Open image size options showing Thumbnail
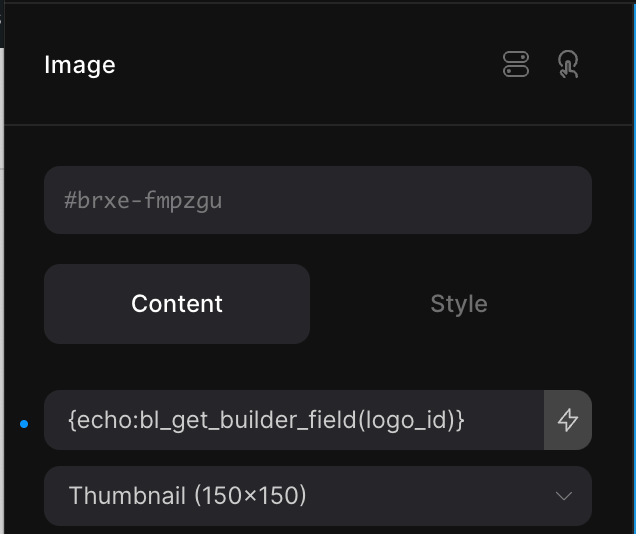 [x=318, y=495]
